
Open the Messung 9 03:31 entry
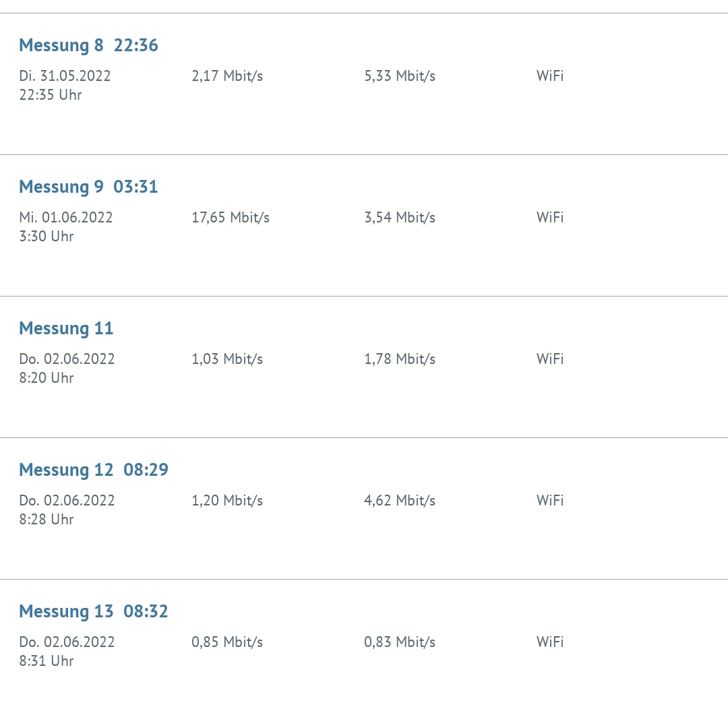pyautogui.click(x=88, y=187)
